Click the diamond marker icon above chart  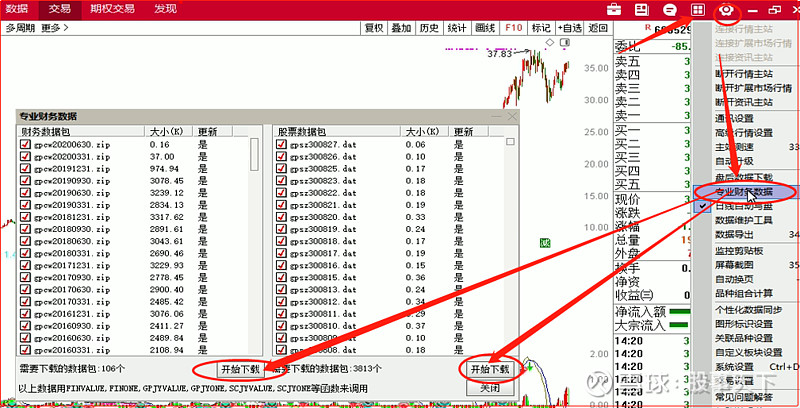pyautogui.click(x=549, y=42)
